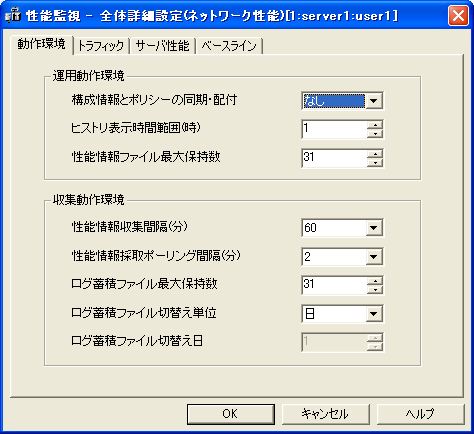Viewport: 474px width, 434px height.
Task: Open help via ヘルプ button
Action: pos(420,414)
